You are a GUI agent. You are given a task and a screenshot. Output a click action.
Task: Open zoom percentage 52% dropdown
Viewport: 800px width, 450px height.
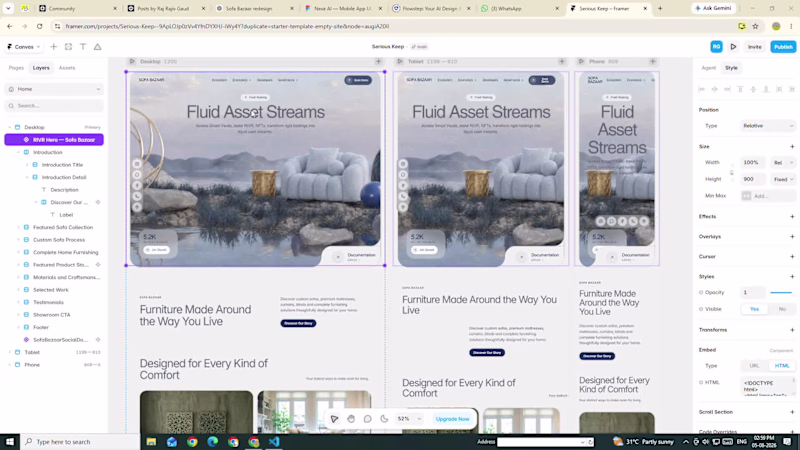[x=410, y=419]
